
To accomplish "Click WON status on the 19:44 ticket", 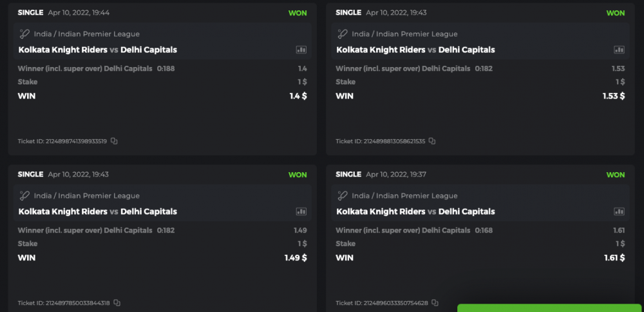I will click(x=298, y=13).
